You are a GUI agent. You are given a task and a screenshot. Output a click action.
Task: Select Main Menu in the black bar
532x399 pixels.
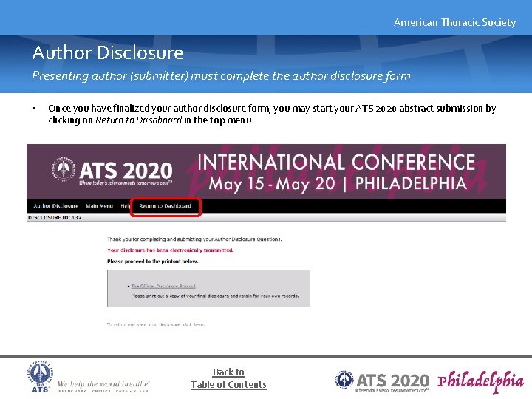[99, 206]
